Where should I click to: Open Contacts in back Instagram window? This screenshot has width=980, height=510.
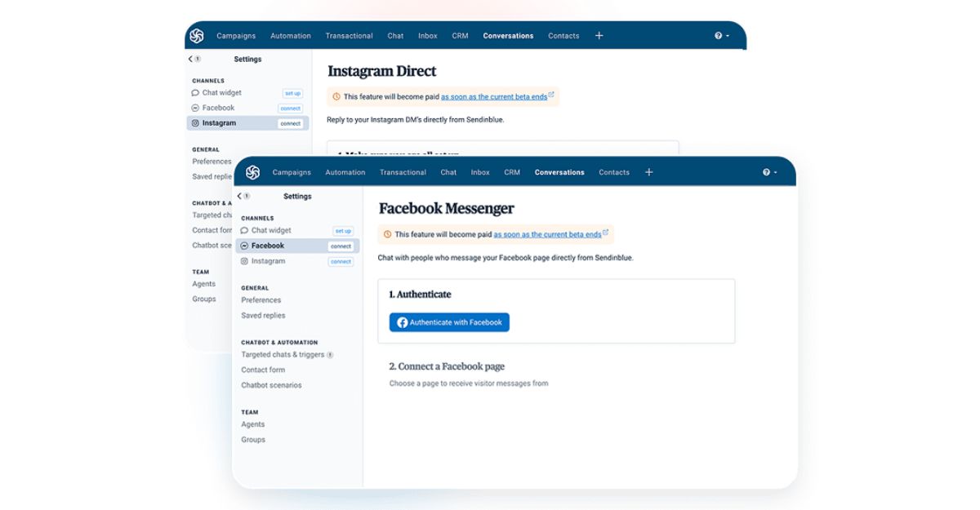click(563, 36)
